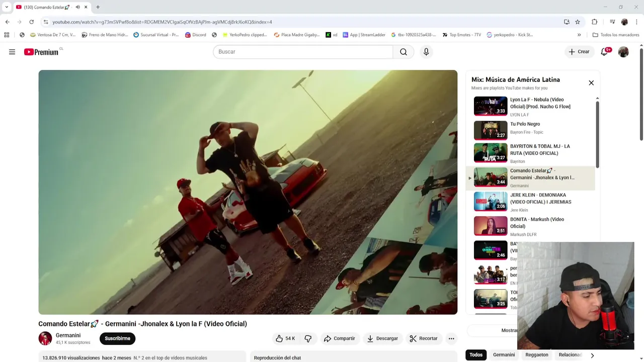Open the media controls icon in the toolbar

[x=612, y=22]
